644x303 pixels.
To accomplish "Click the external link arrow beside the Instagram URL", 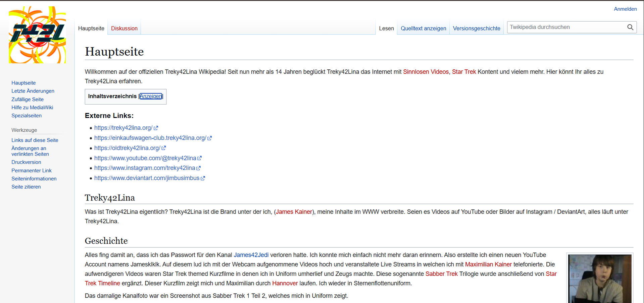I will pos(199,168).
